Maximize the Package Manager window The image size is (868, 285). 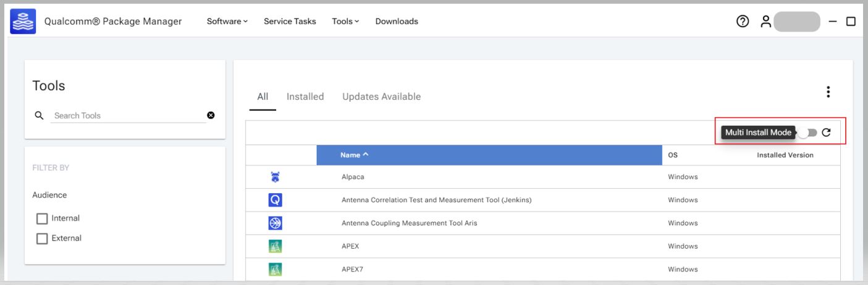pyautogui.click(x=851, y=22)
